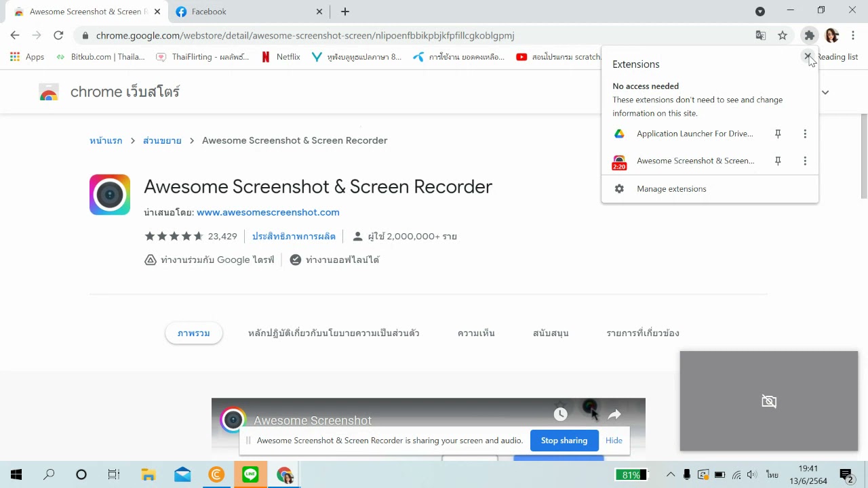Click the forward navigation arrow
868x488 pixels.
click(x=37, y=35)
